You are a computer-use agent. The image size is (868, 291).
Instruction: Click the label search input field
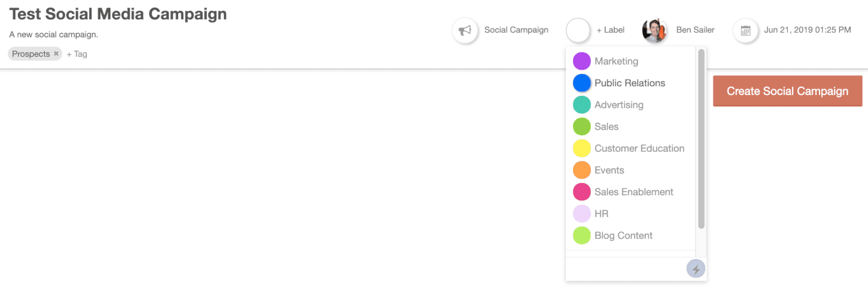pyautogui.click(x=625, y=269)
